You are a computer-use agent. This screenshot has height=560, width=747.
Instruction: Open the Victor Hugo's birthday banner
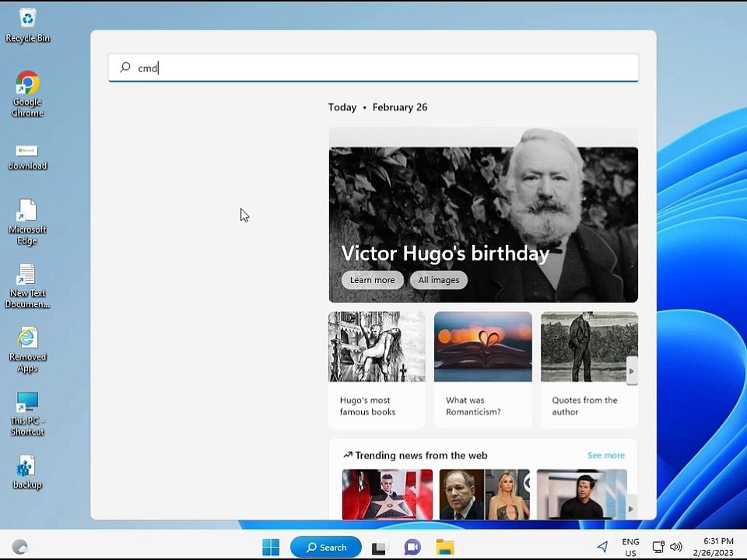483,215
